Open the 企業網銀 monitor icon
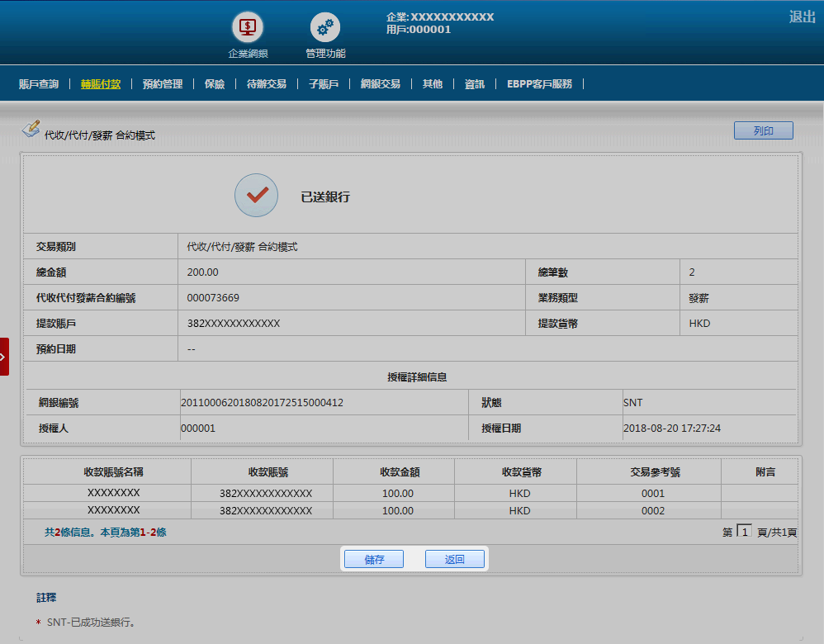Screen dimensions: 824x644 tap(247, 27)
